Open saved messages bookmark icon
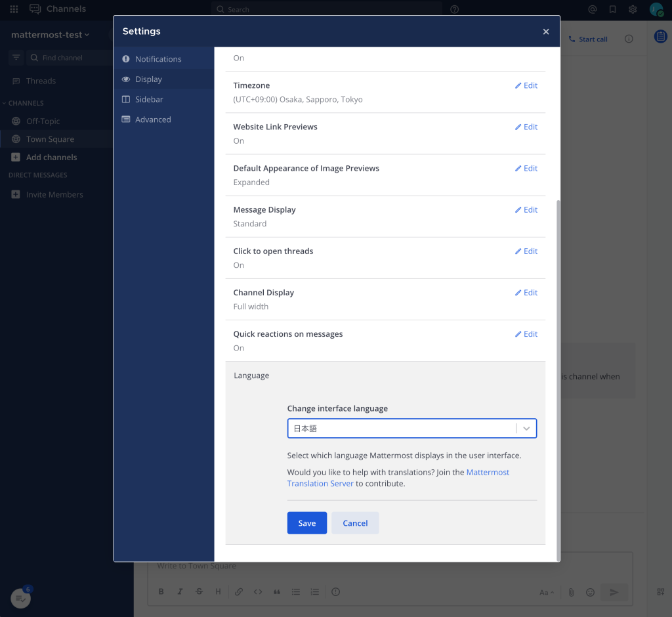Viewport: 672px width, 617px height. [612, 9]
